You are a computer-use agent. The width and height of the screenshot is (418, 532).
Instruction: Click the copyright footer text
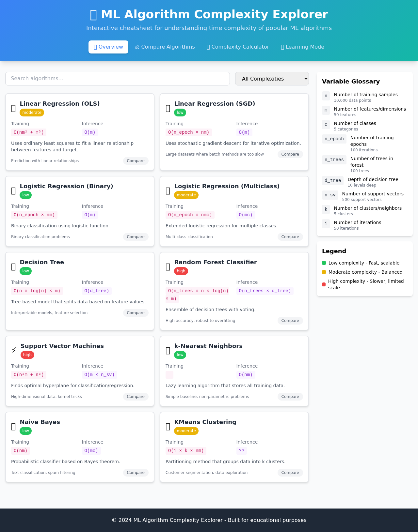209,520
